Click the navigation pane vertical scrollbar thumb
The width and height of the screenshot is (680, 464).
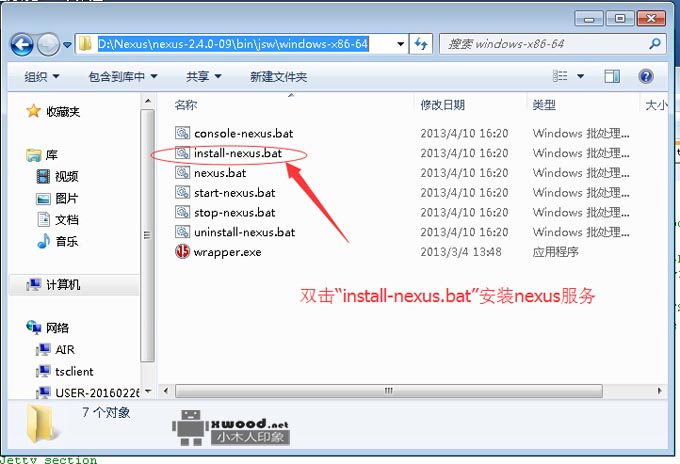point(147,235)
